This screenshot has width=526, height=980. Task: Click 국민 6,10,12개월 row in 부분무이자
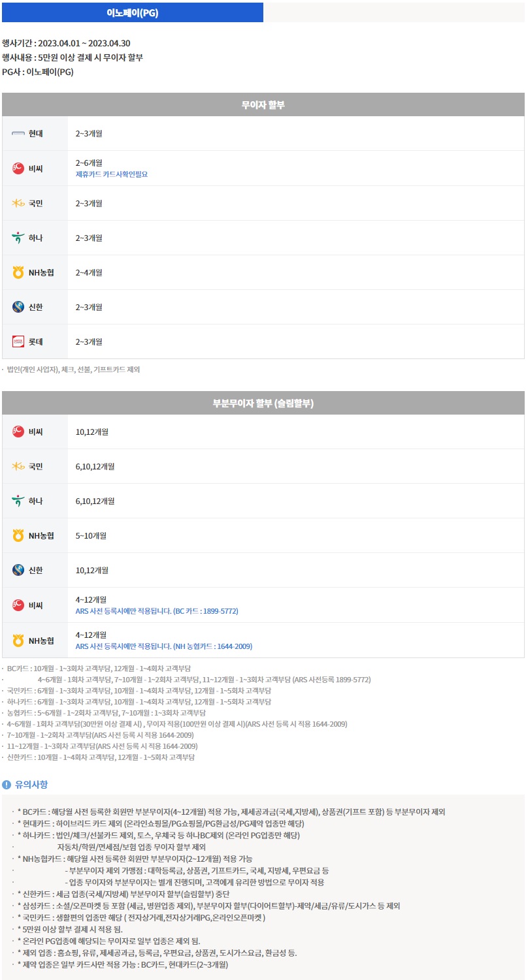[263, 466]
